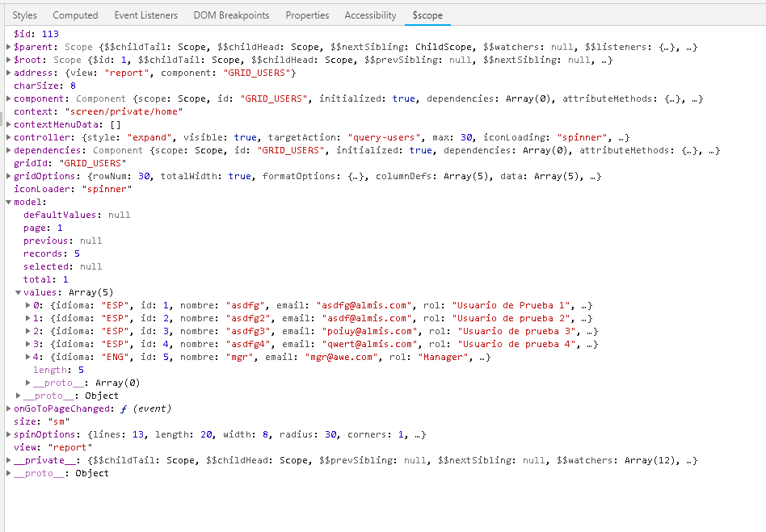Open the DOM Breakpoints tab

(x=231, y=15)
